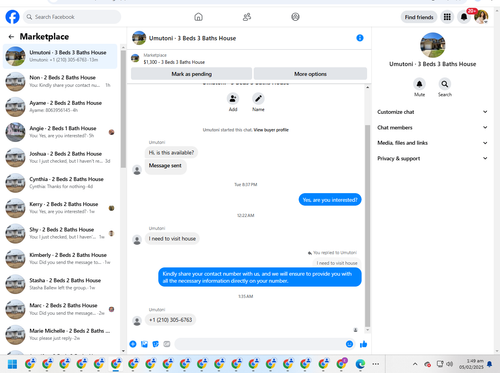The width and height of the screenshot is (500, 373).
Task: Open the Groups icon in top navigation
Action: 295,17
